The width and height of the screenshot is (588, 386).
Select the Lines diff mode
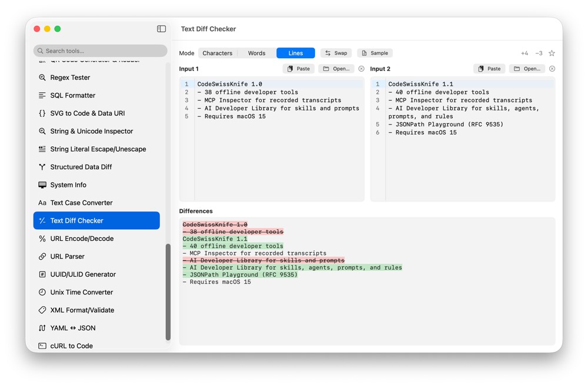296,53
